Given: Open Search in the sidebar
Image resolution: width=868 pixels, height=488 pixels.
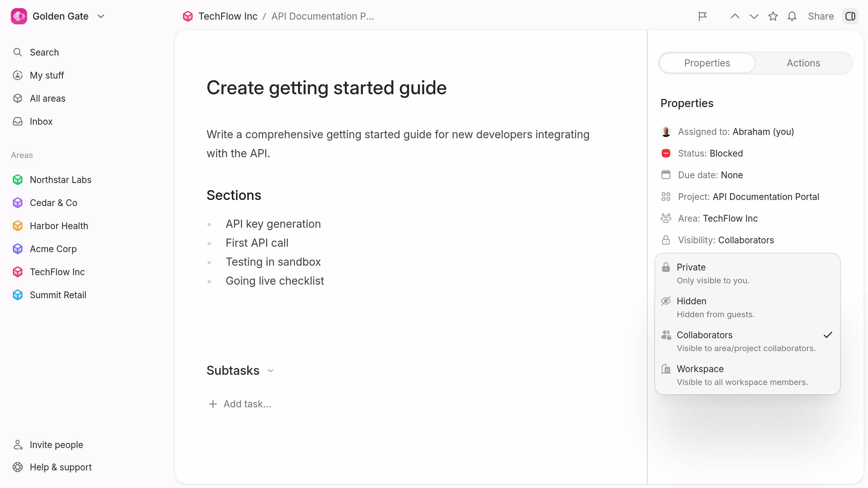Looking at the screenshot, I should tap(36, 52).
